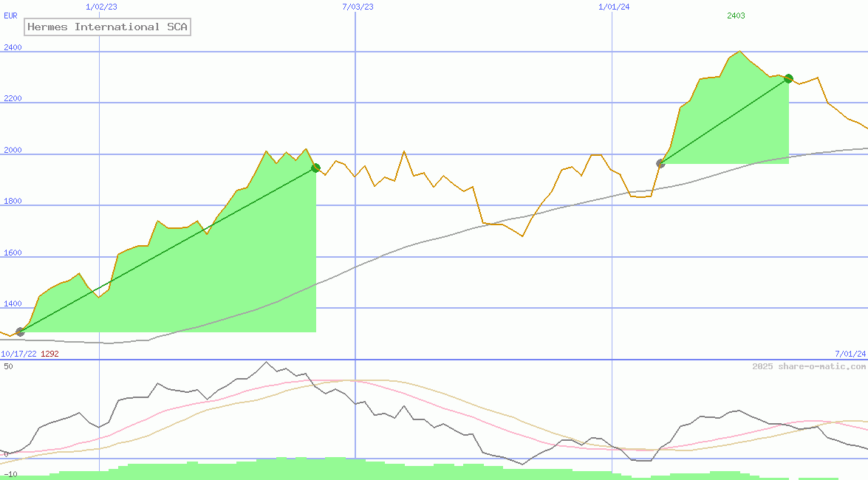The height and width of the screenshot is (480, 868).
Task: Click the Hermes International SCA title box
Action: click(x=108, y=27)
